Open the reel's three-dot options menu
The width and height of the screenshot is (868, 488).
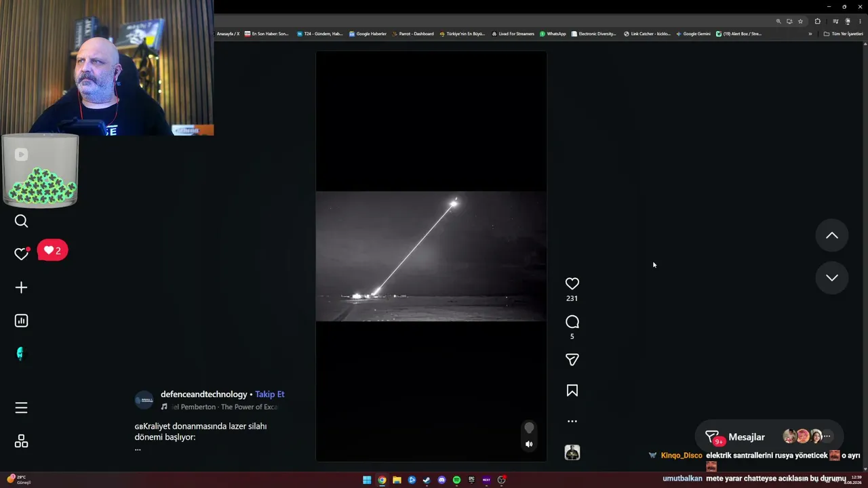[x=572, y=421]
